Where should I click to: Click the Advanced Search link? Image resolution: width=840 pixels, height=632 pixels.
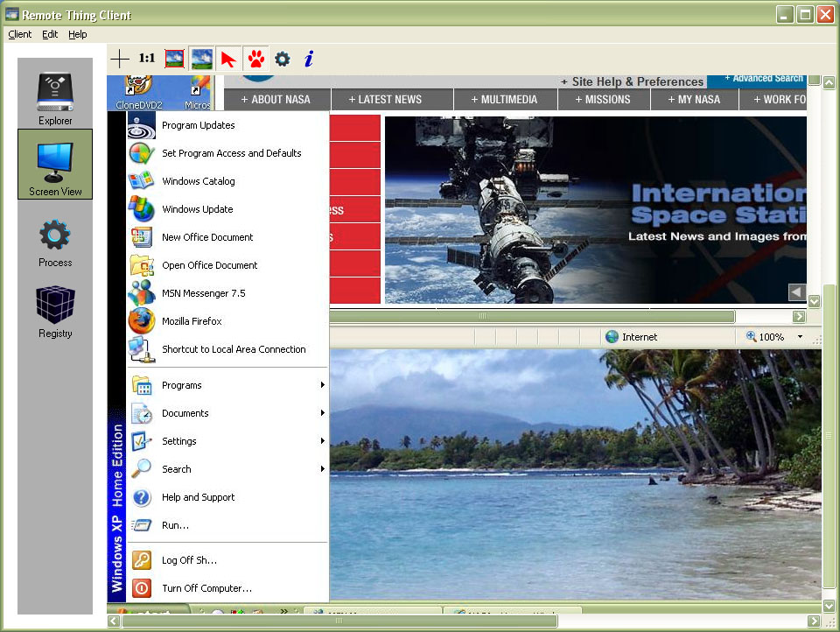point(764,78)
